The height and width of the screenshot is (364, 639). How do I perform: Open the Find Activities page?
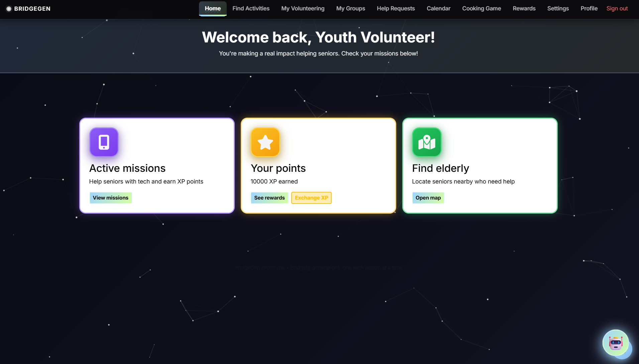(251, 8)
